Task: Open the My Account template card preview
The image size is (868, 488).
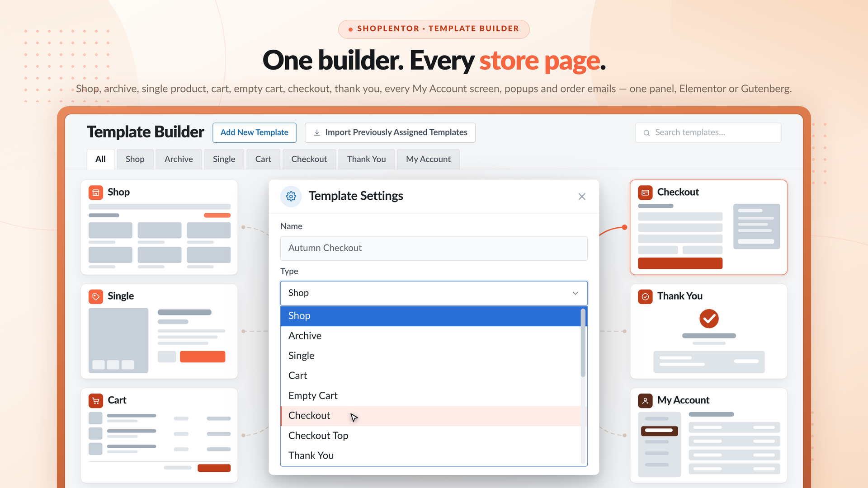Action: [708, 435]
